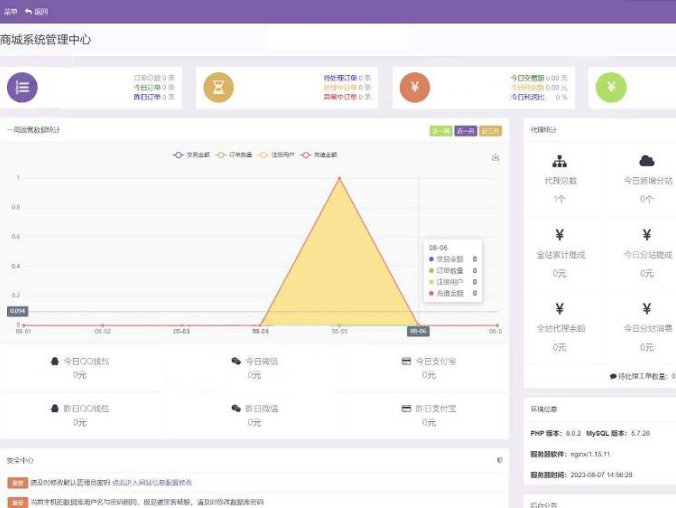Viewport: 676px width, 508px height.
Task: Toggle the 注册用户 legend series
Action: click(x=276, y=155)
